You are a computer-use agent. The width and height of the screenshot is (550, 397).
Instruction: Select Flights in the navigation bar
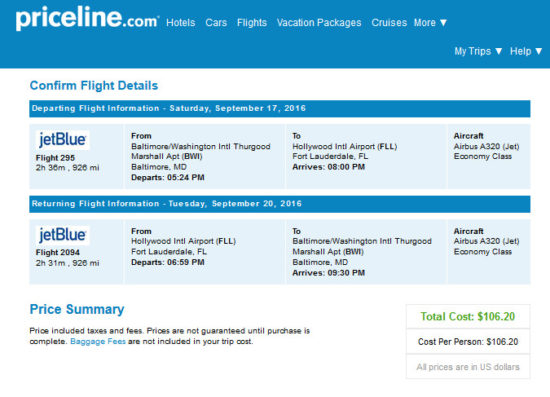252,23
